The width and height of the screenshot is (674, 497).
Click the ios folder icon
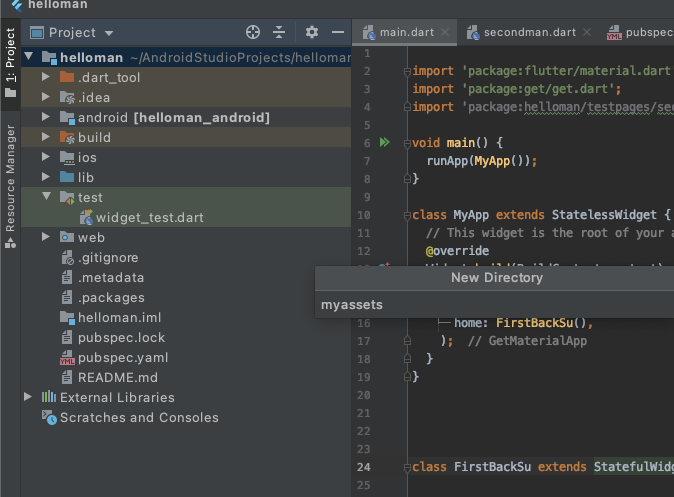pos(67,157)
